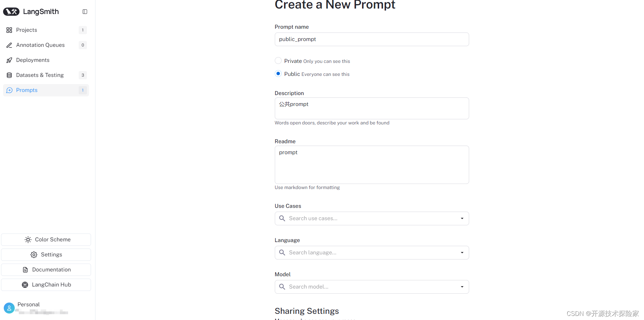The height and width of the screenshot is (320, 644).
Task: Click the Annotation Queues pencil icon
Action: coord(9,45)
